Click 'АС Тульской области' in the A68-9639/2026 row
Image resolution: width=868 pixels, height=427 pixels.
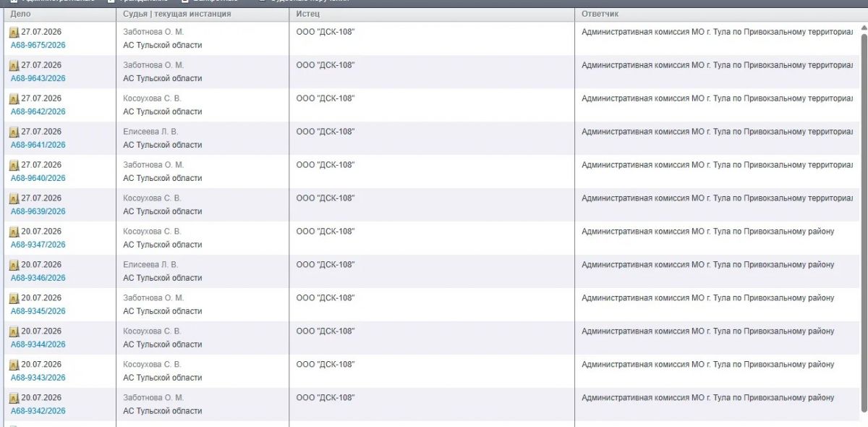[x=162, y=211]
